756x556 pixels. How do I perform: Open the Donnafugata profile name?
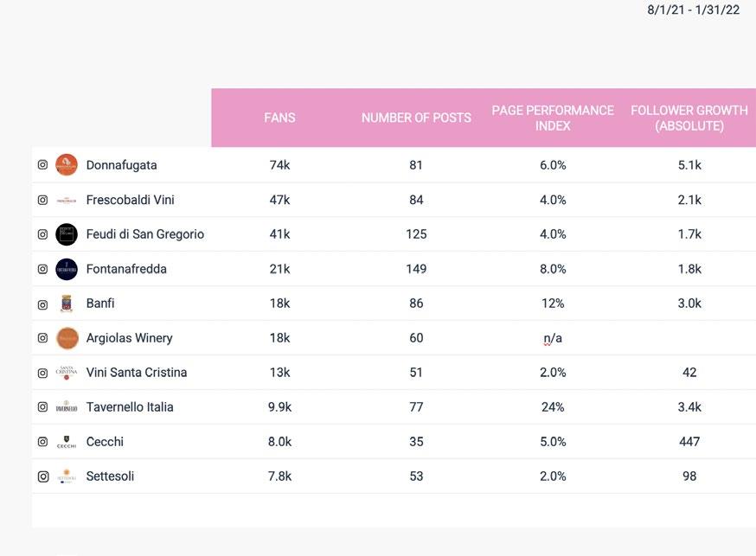[x=122, y=165]
